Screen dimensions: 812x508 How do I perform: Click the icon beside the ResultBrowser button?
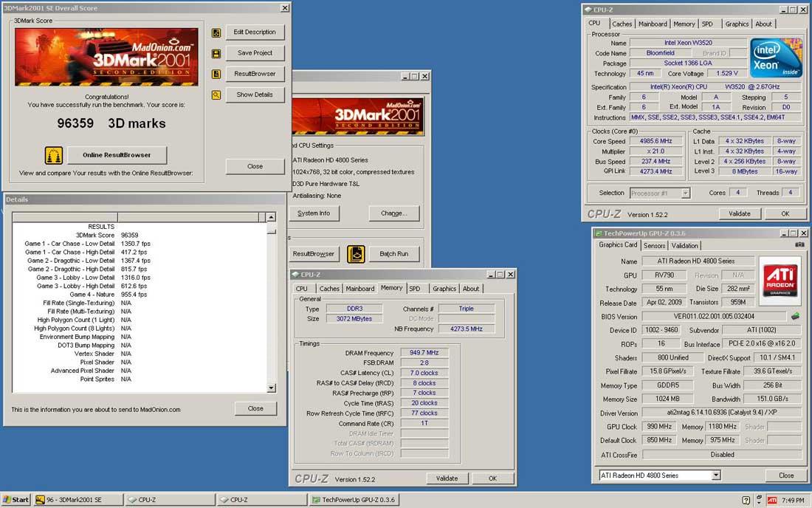point(216,74)
